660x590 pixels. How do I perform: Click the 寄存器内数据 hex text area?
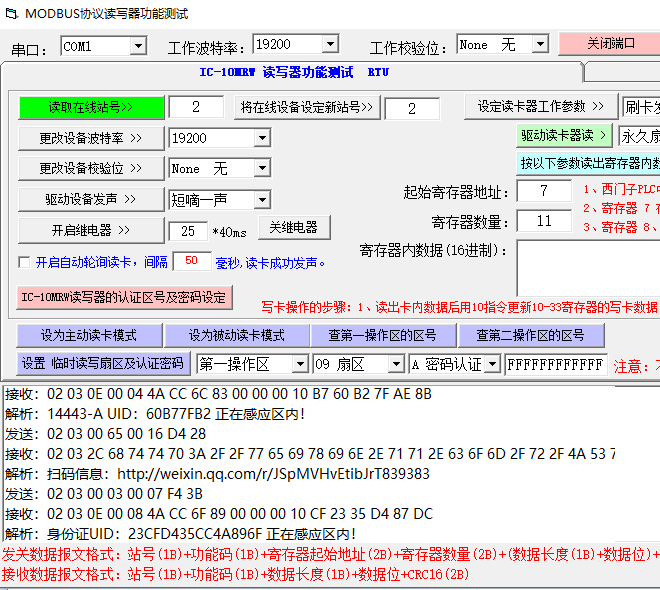tap(588, 268)
